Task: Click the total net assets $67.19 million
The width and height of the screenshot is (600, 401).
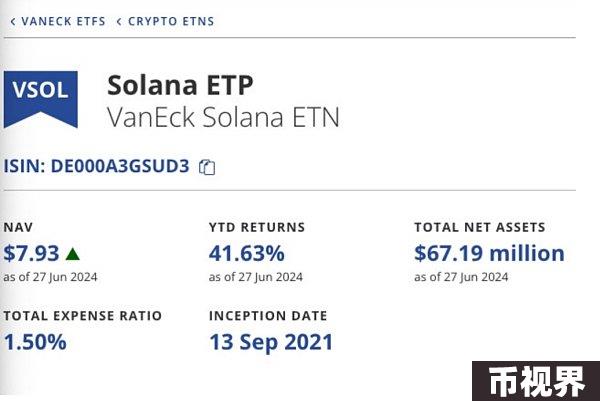Action: [x=489, y=253]
